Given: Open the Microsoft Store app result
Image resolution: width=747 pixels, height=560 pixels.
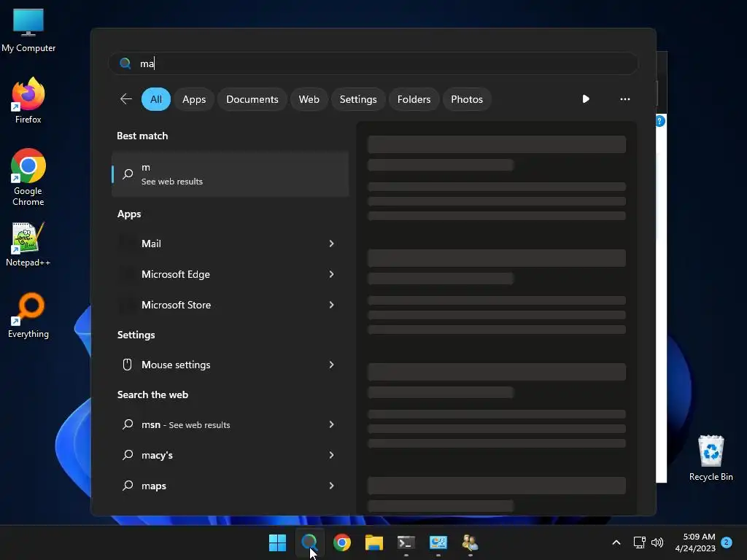Looking at the screenshot, I should tap(230, 305).
